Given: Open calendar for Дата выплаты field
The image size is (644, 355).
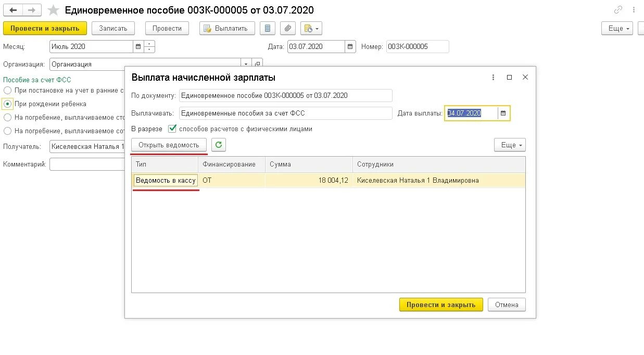Looking at the screenshot, I should click(503, 113).
